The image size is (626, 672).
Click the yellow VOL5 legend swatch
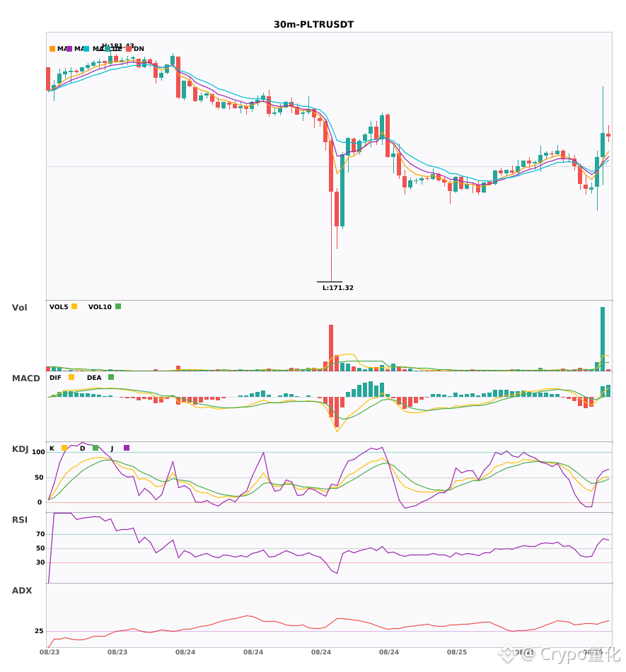(74, 306)
